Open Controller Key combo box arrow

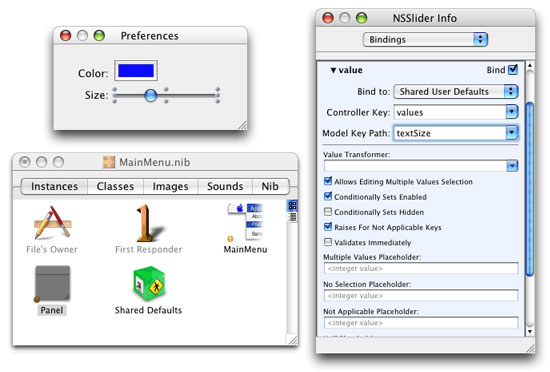click(x=512, y=112)
